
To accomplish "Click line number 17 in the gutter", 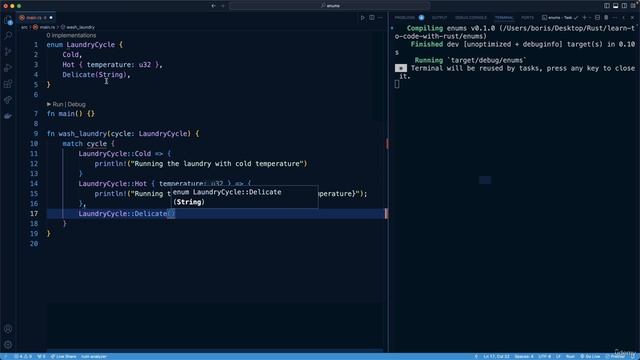I will pyautogui.click(x=33, y=213).
